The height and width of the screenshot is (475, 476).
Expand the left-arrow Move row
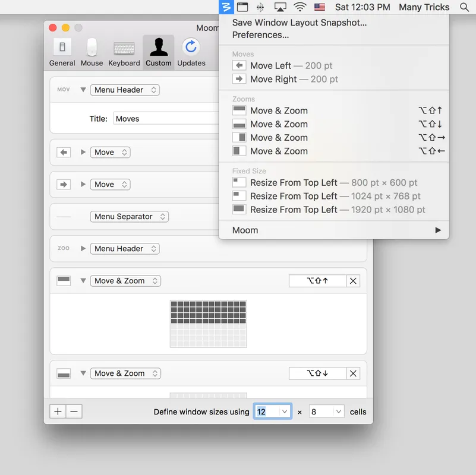pyautogui.click(x=83, y=153)
